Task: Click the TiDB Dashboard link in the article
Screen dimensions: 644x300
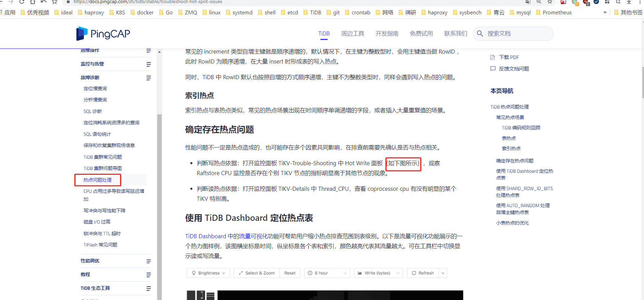Action: (x=206, y=236)
